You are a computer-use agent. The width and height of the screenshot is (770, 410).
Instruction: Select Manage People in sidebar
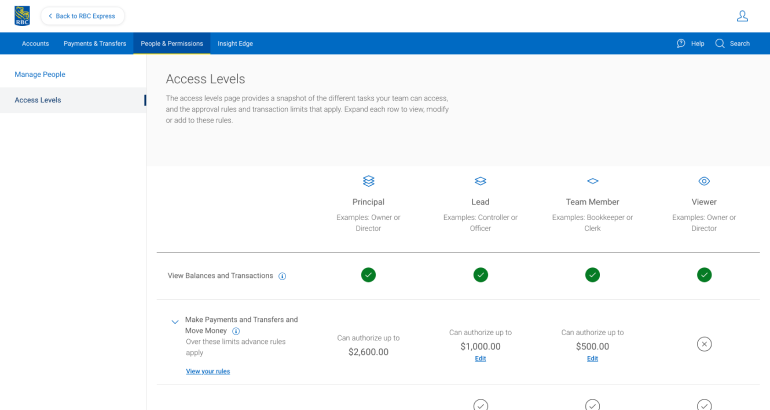(40, 74)
